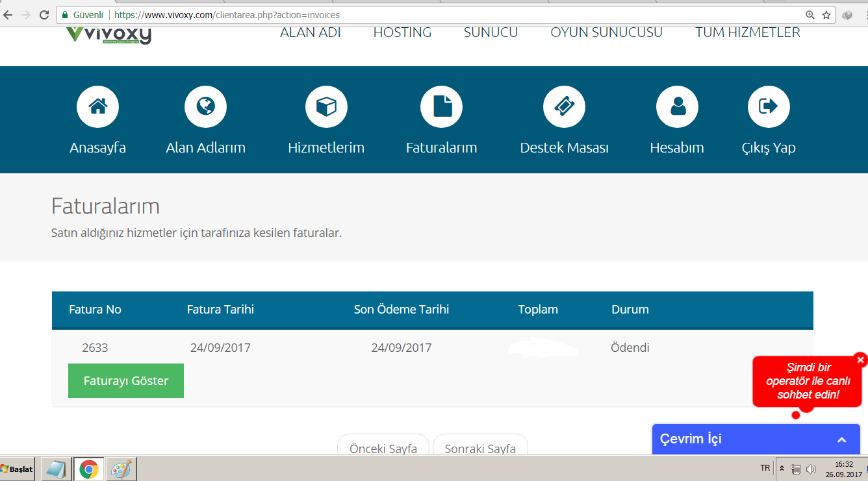Open the TÜM HİZMETLER menu

click(748, 32)
